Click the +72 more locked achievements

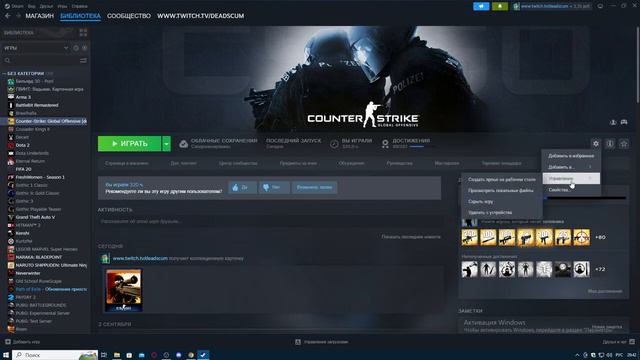[600, 269]
